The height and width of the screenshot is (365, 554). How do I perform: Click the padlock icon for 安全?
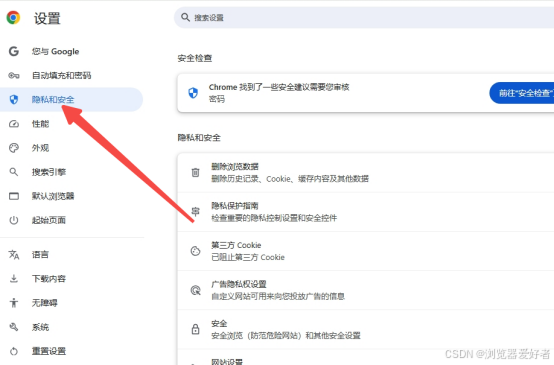coord(195,329)
